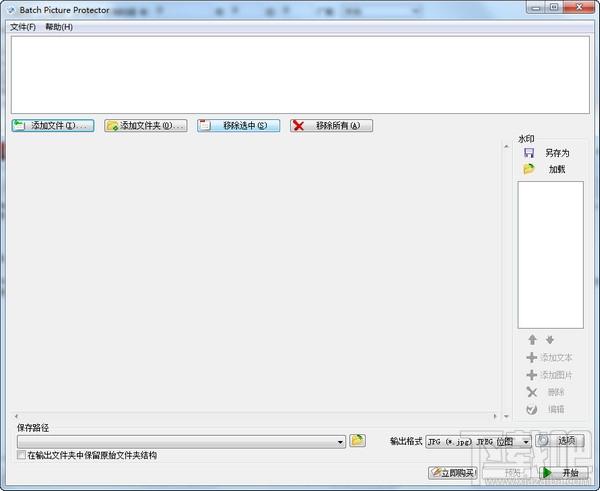Click the 添加文件 button
Image resolution: width=600 pixels, height=491 pixels.
[x=53, y=126]
